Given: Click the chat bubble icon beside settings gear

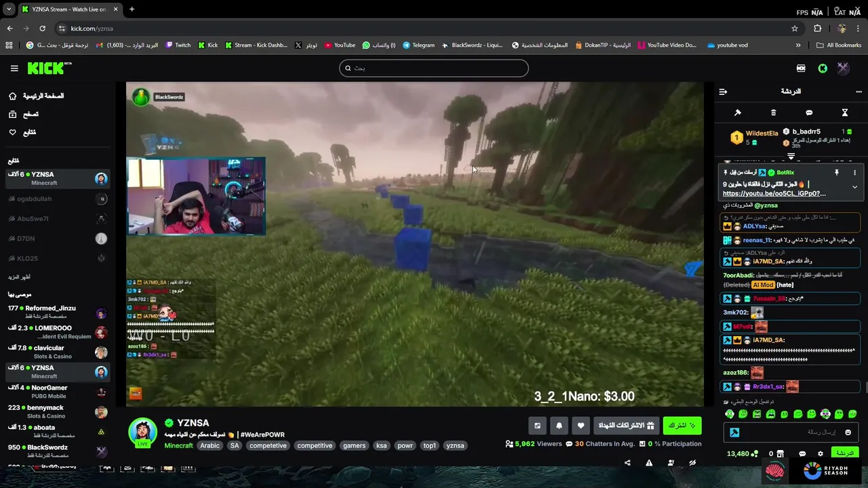Looking at the screenshot, I should (802, 453).
